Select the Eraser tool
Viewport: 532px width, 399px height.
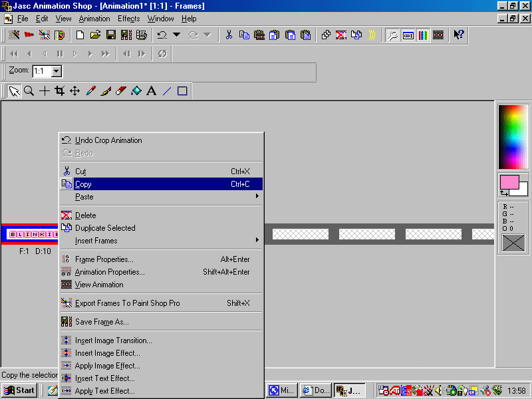(121, 91)
